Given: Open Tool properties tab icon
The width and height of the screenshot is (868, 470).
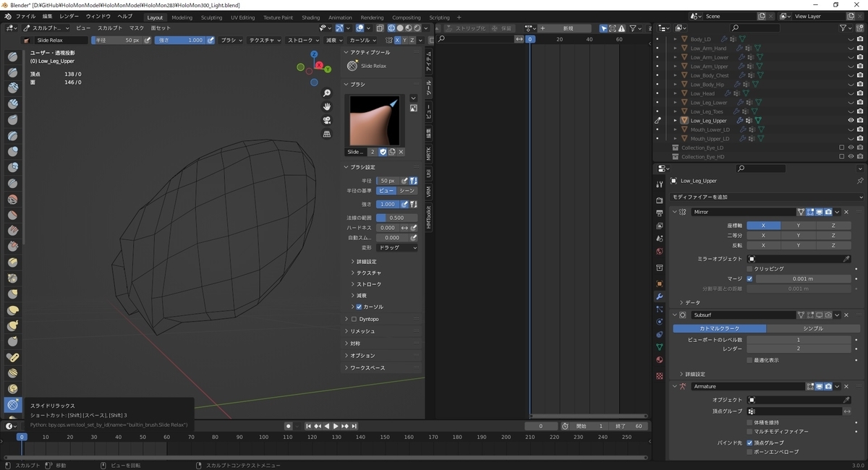Looking at the screenshot, I should [x=659, y=184].
